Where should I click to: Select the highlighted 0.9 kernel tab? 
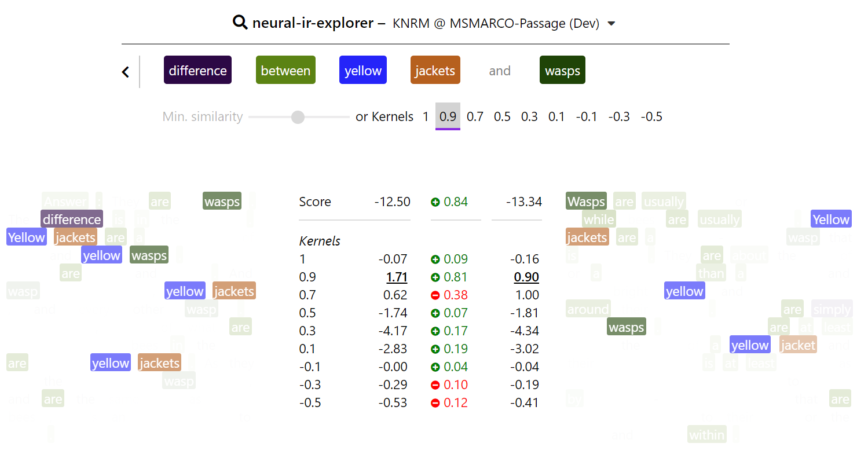448,116
